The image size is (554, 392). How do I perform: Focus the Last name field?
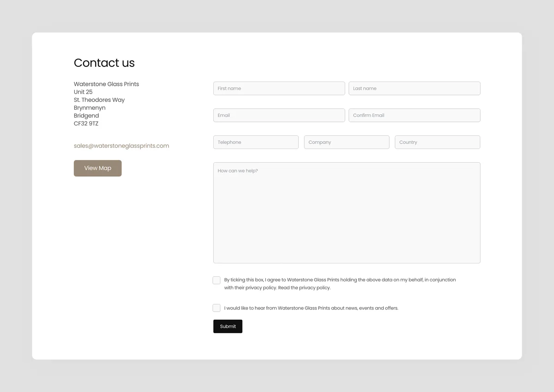pyautogui.click(x=414, y=89)
